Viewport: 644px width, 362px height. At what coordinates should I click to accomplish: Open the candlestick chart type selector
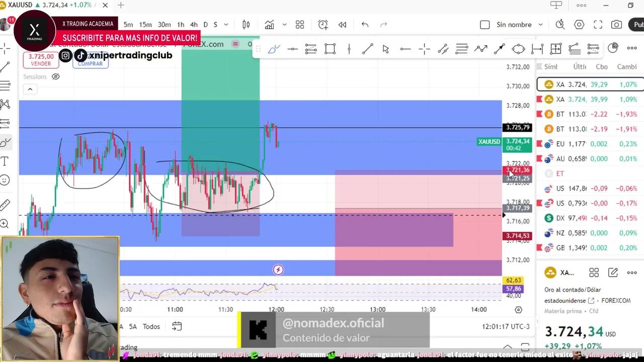(x=246, y=25)
